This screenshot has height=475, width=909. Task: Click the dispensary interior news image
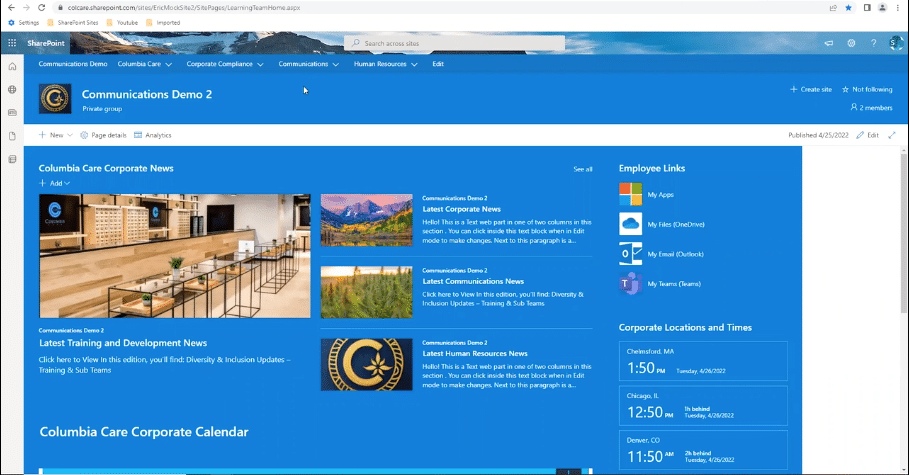pos(174,256)
